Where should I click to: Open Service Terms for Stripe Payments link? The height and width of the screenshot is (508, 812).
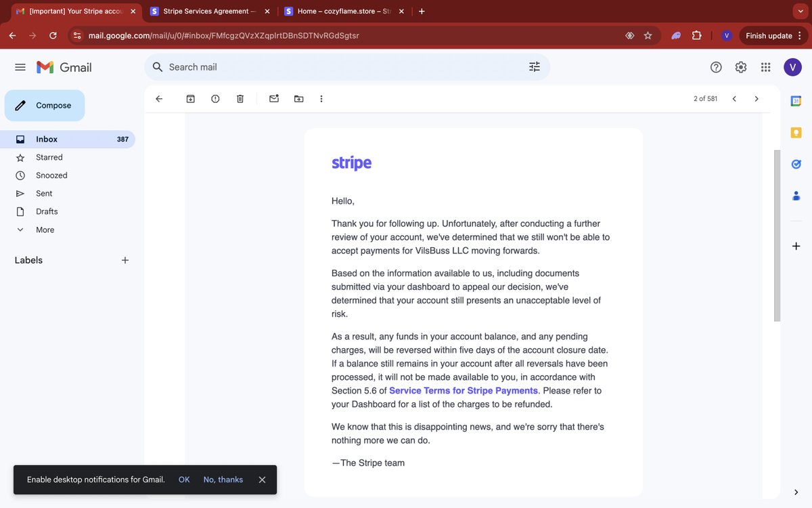[x=464, y=391]
